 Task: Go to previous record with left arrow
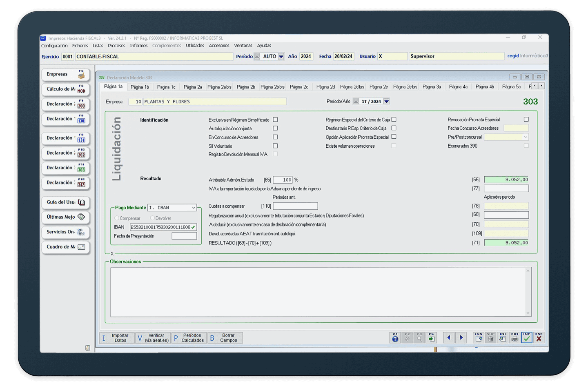[x=449, y=337]
